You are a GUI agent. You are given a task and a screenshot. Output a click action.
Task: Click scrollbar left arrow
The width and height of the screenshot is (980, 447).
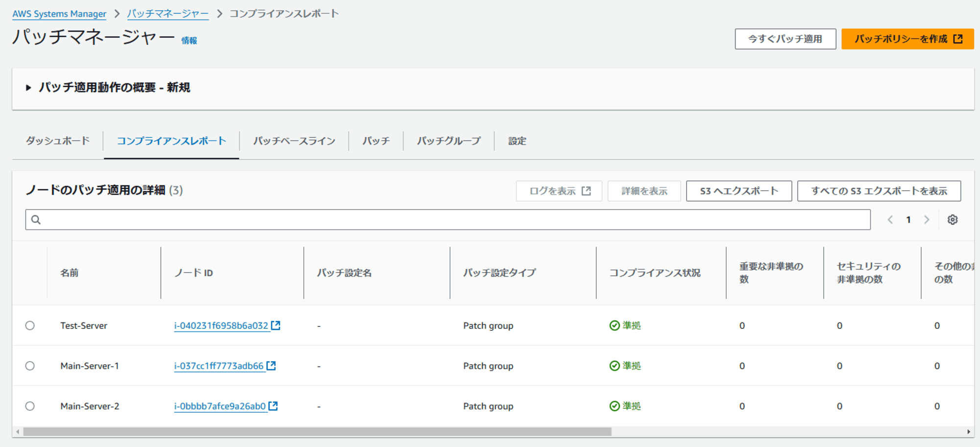(18, 432)
